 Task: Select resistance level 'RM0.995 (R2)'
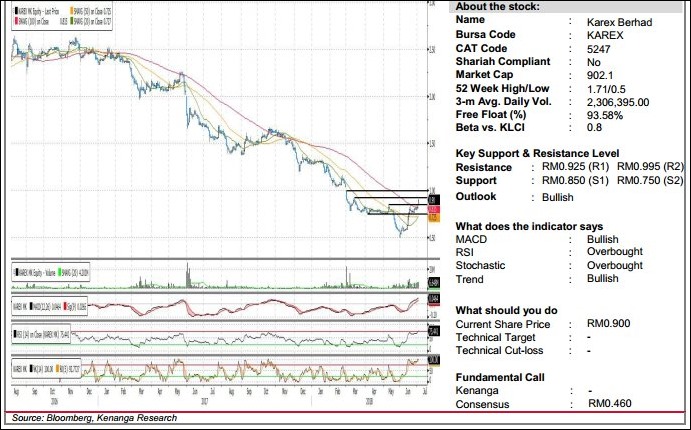coord(650,167)
